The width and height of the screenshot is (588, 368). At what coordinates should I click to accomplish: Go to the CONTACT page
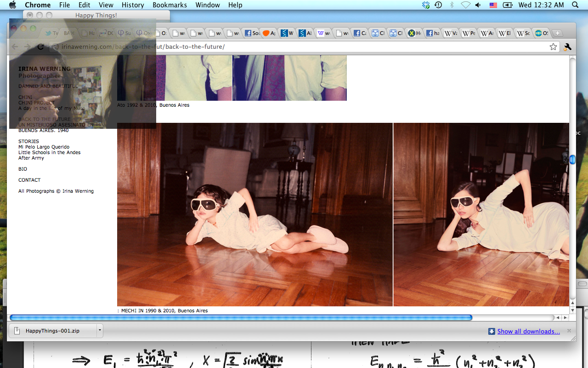click(x=29, y=180)
